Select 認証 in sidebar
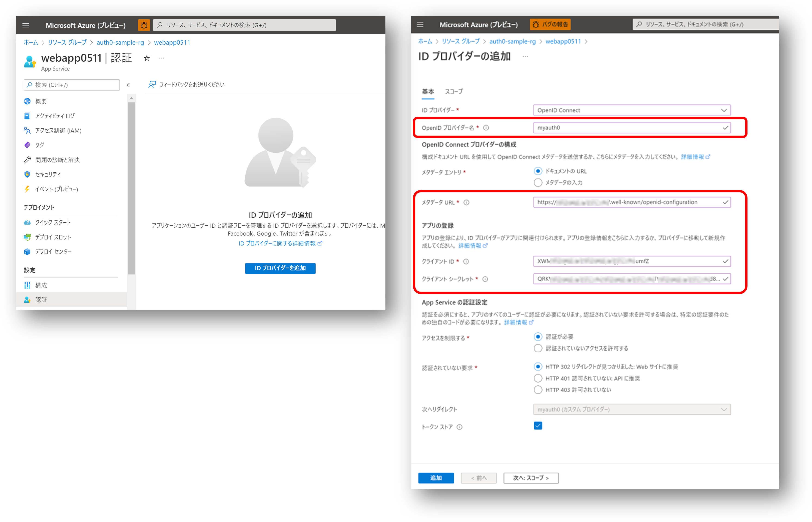The image size is (812, 522). (72, 300)
